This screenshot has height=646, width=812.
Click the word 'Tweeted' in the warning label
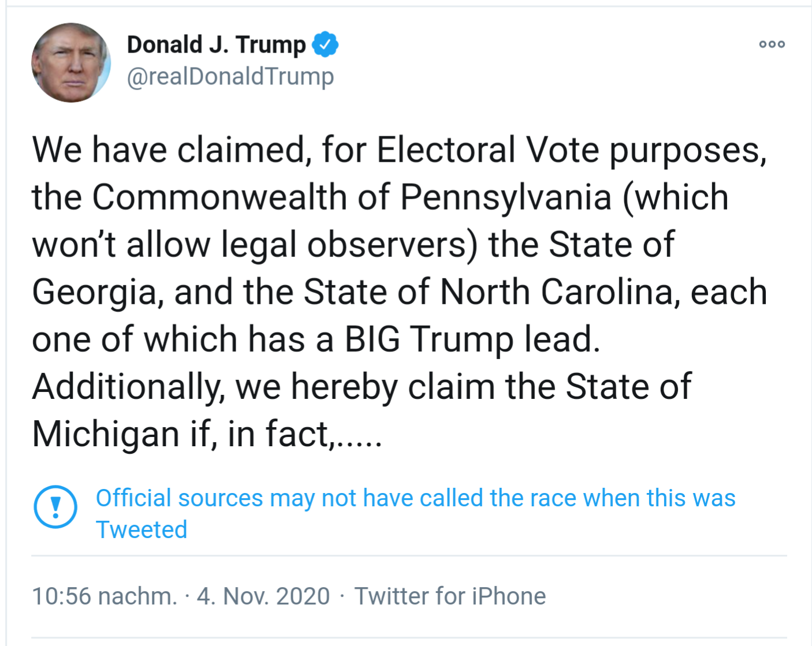coord(141,529)
